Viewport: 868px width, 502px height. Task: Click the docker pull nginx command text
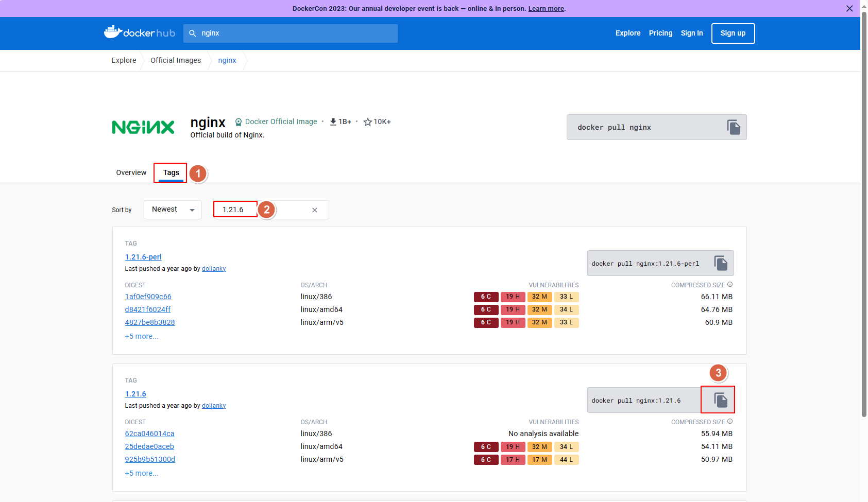pos(615,127)
